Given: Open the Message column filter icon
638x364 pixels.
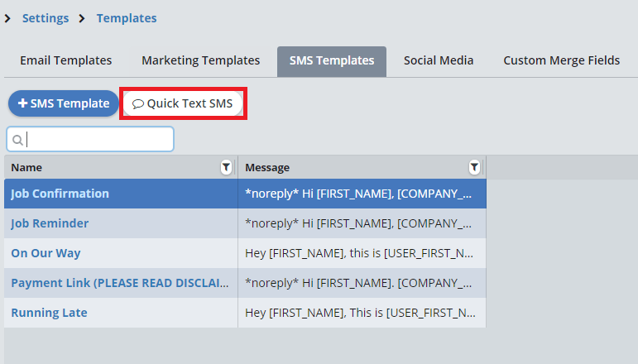Looking at the screenshot, I should coord(474,167).
